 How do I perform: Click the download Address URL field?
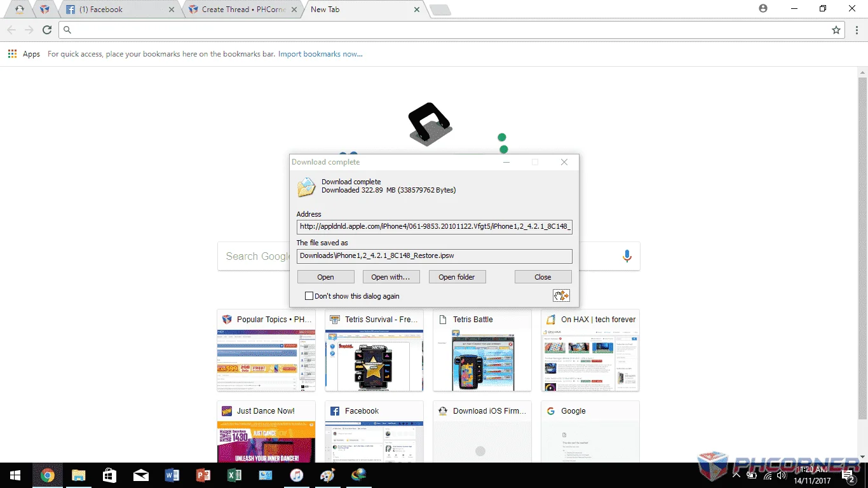pyautogui.click(x=435, y=227)
